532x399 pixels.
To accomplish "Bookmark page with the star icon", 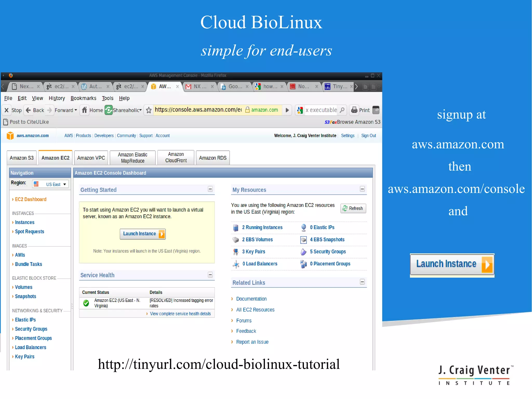I will pyautogui.click(x=149, y=110).
